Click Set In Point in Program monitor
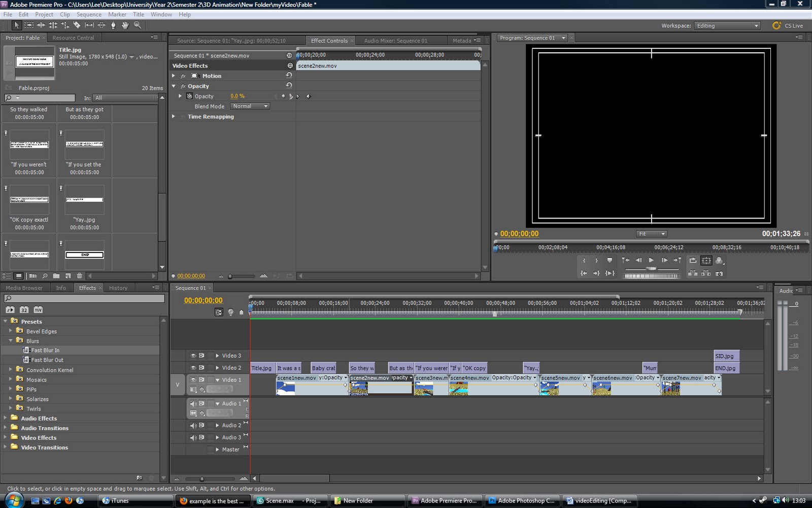The image size is (812, 508). tap(584, 261)
